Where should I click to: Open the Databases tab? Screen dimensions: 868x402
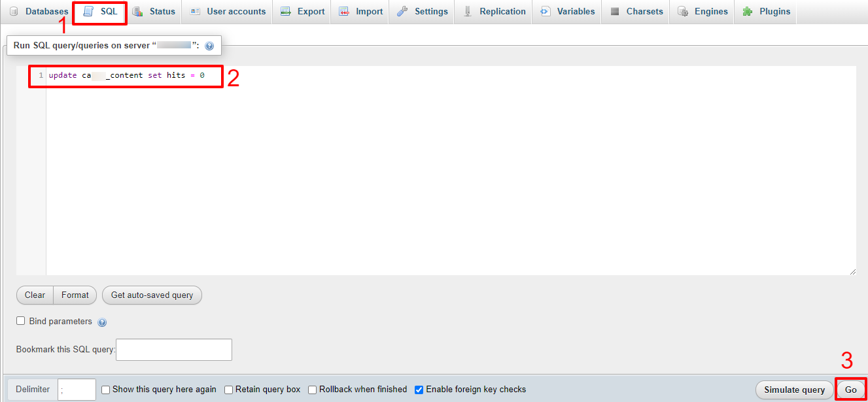click(x=39, y=12)
